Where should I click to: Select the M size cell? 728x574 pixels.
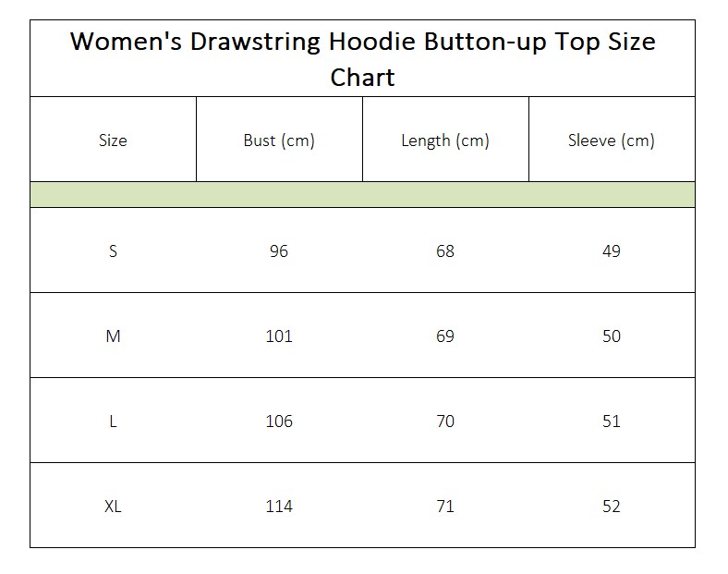pos(113,336)
